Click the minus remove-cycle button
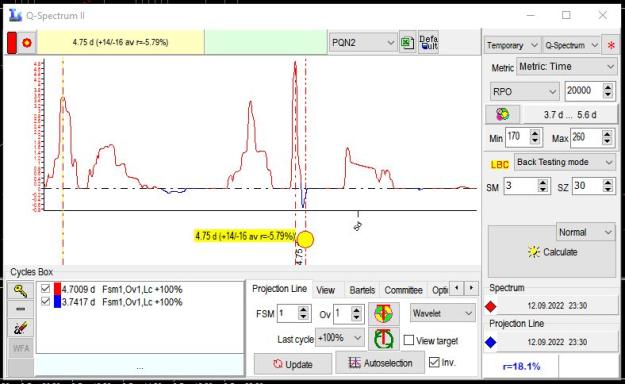Screen dimensions: 625x384 (20, 309)
